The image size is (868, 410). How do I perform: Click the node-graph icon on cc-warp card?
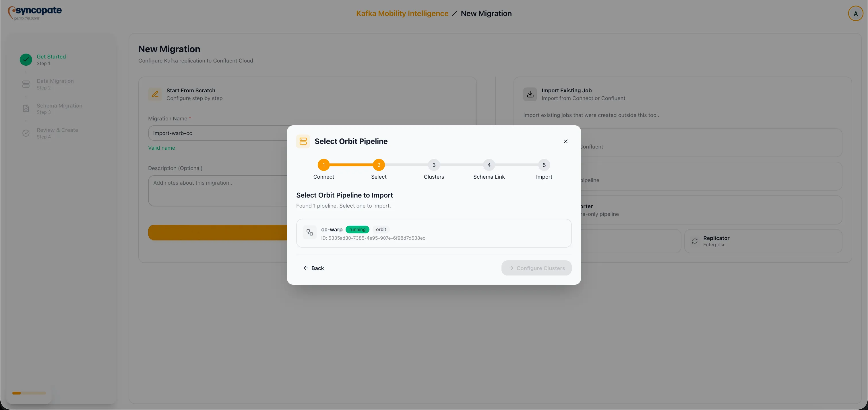point(309,232)
